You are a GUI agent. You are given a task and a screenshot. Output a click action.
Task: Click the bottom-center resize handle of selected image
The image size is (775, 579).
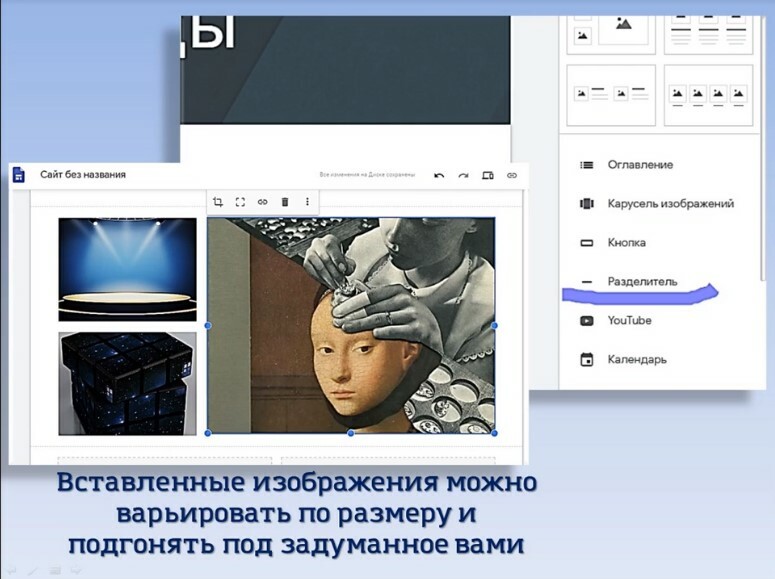(x=351, y=433)
